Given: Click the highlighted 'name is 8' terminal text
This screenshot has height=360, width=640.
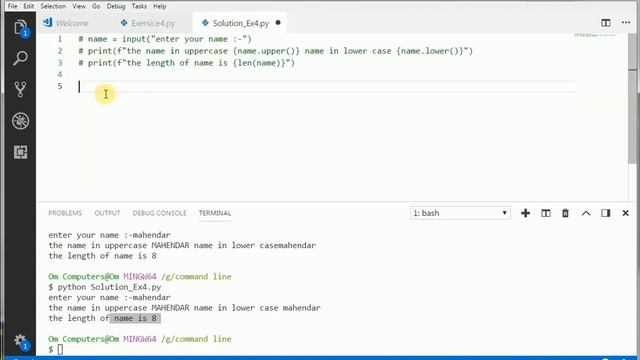Looking at the screenshot, I should click(135, 318).
